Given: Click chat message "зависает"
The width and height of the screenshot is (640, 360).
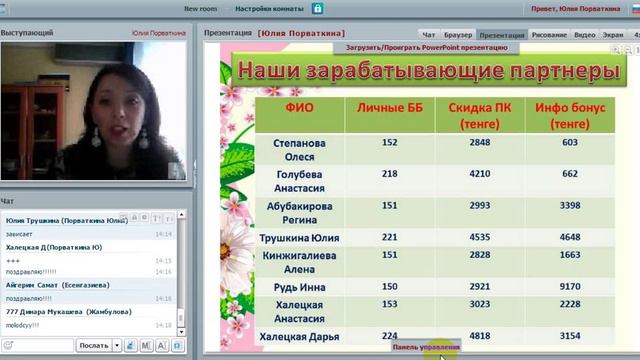Looking at the screenshot, I should tap(19, 234).
